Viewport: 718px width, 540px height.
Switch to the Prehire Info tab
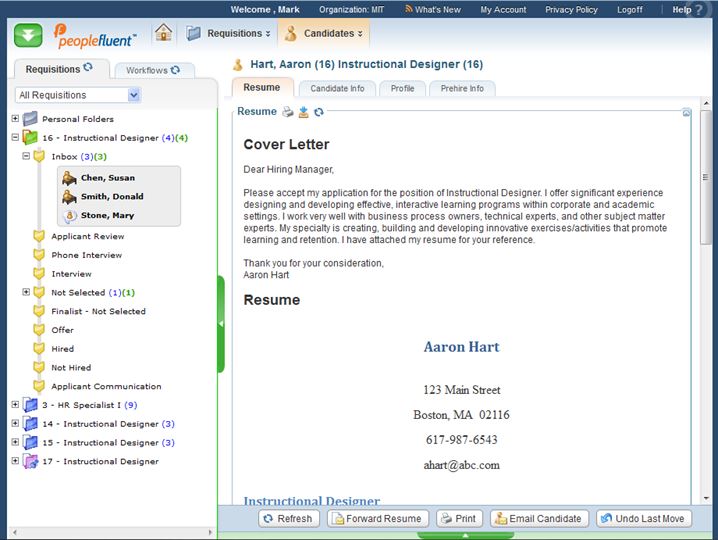coord(462,88)
